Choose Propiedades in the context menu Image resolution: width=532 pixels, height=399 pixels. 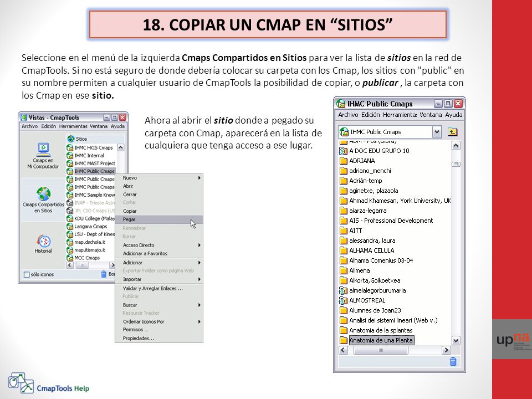[159, 338]
